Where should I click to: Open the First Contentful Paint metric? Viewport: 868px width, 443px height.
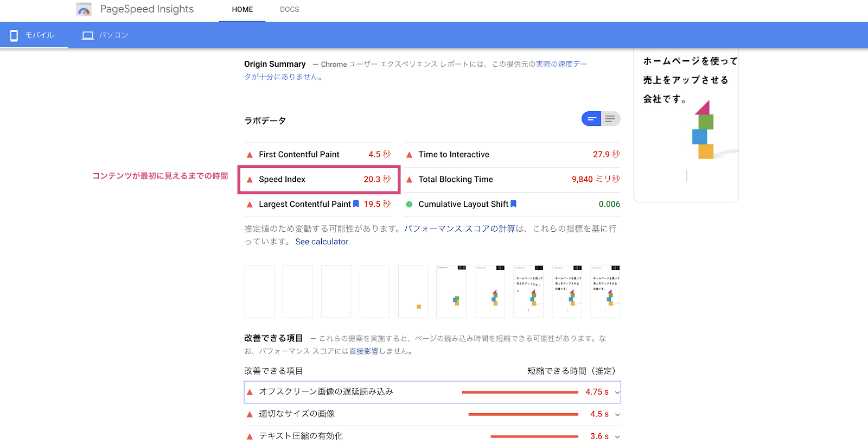pos(317,155)
